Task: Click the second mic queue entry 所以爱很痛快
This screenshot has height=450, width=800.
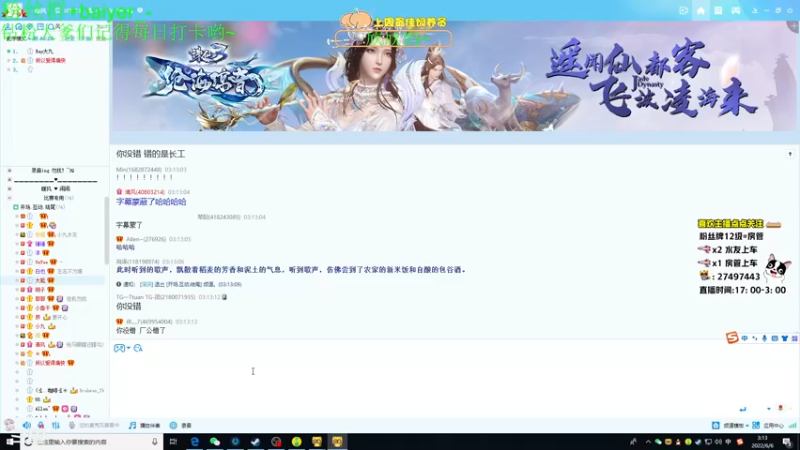Action: [x=51, y=61]
